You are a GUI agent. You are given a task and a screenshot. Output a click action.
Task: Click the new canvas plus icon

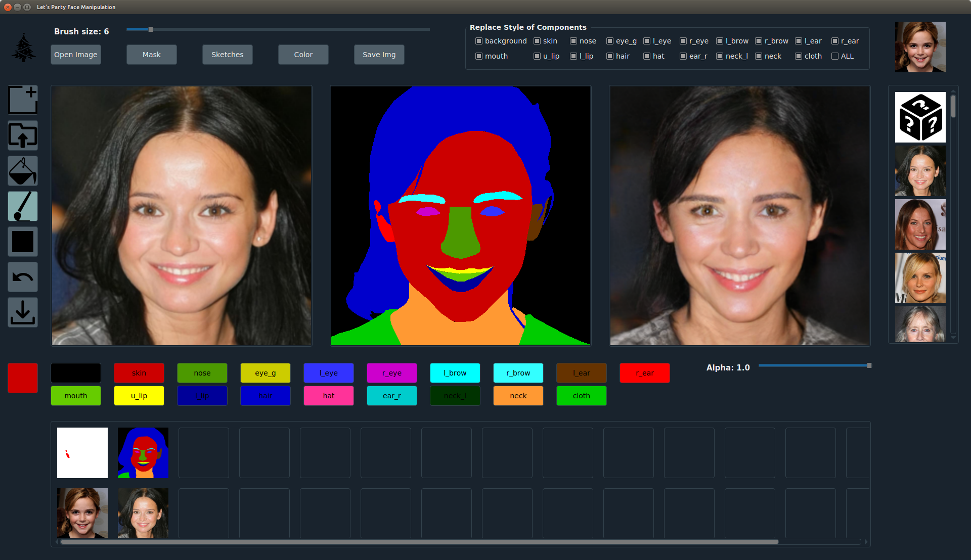(23, 100)
